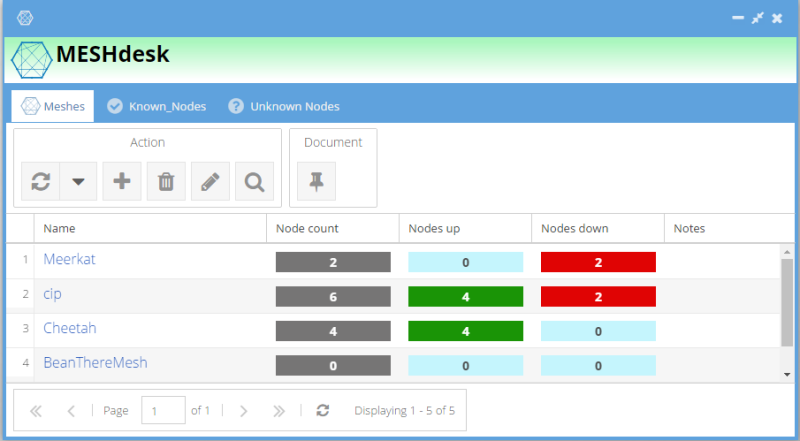The height and width of the screenshot is (441, 800).
Task: Open the Known_Nodes tab
Action: tap(157, 106)
